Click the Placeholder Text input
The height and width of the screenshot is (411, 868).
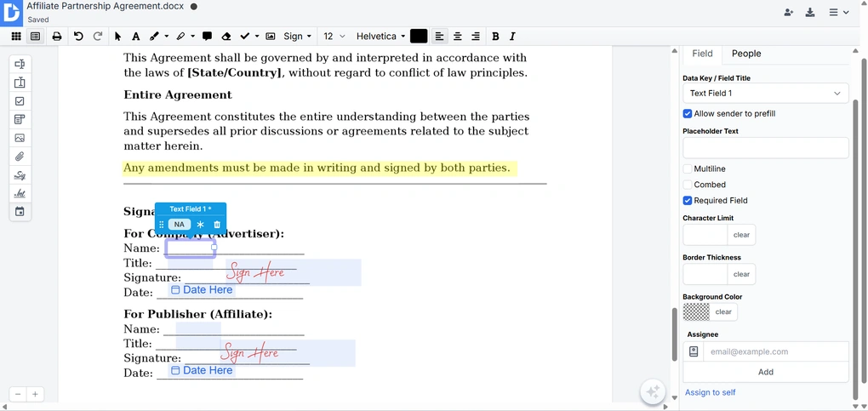click(x=766, y=148)
